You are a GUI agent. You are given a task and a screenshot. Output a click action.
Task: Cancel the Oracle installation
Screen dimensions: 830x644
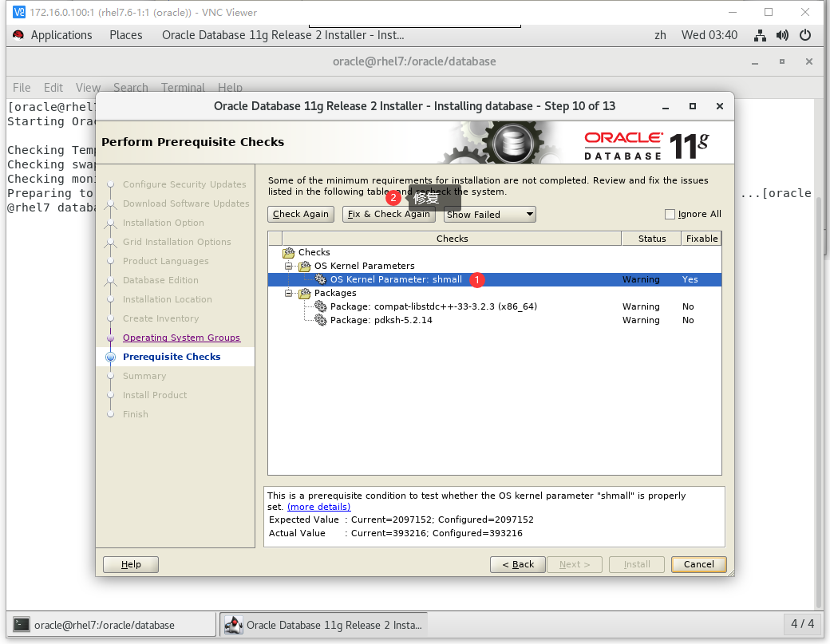[699, 564]
